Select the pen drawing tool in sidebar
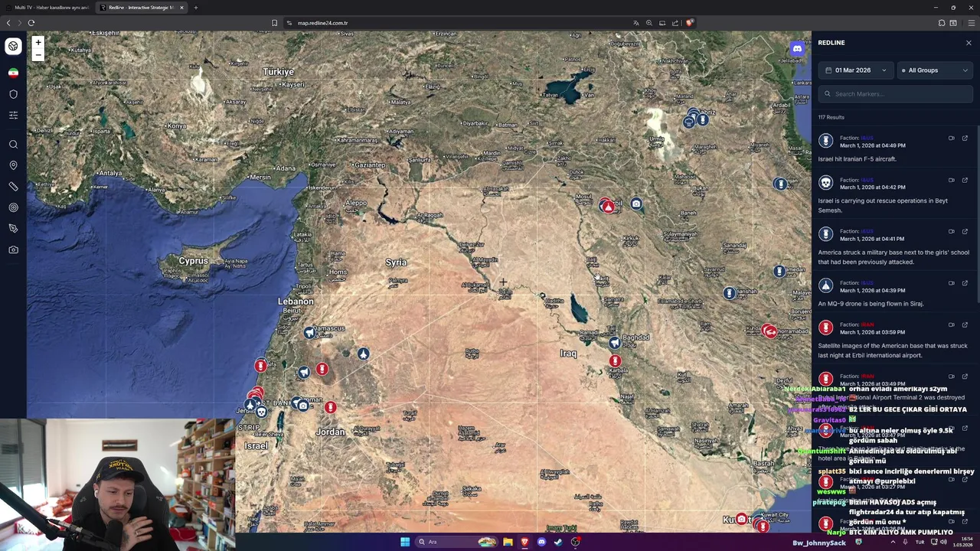The width and height of the screenshot is (980, 551). coord(13,228)
